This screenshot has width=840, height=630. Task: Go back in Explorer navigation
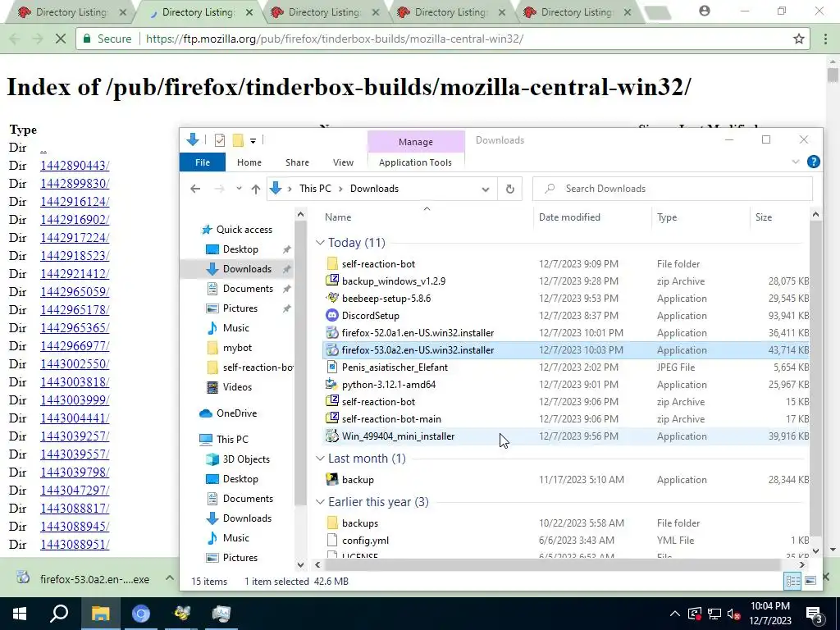(195, 189)
